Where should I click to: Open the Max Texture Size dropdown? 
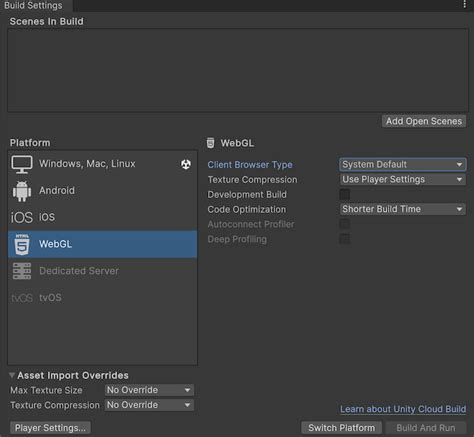149,390
